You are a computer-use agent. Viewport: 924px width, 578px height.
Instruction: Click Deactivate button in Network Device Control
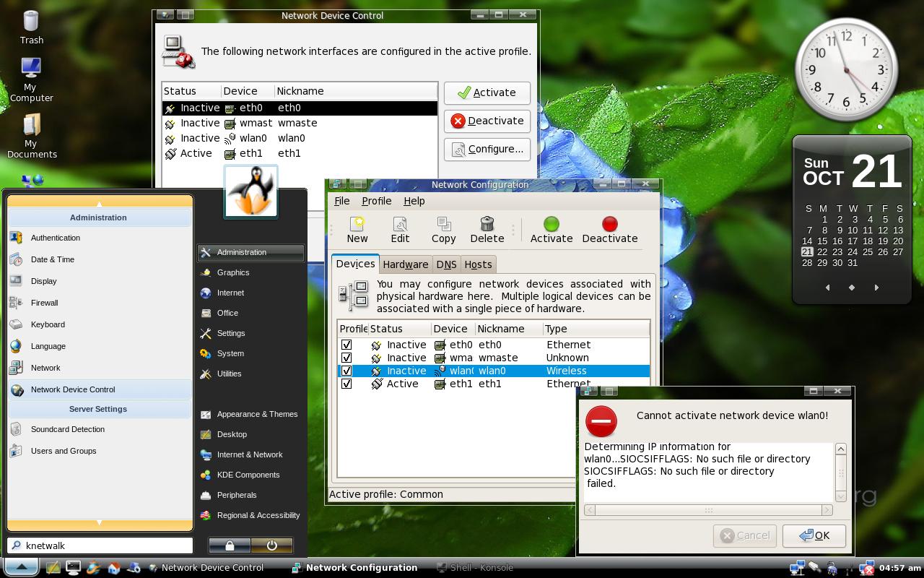point(487,121)
